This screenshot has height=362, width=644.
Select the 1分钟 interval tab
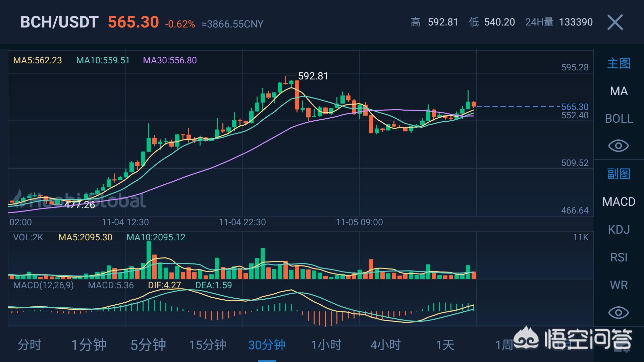coord(89,345)
